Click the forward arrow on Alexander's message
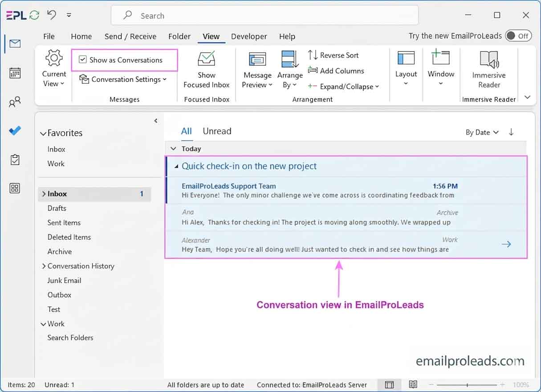 506,244
